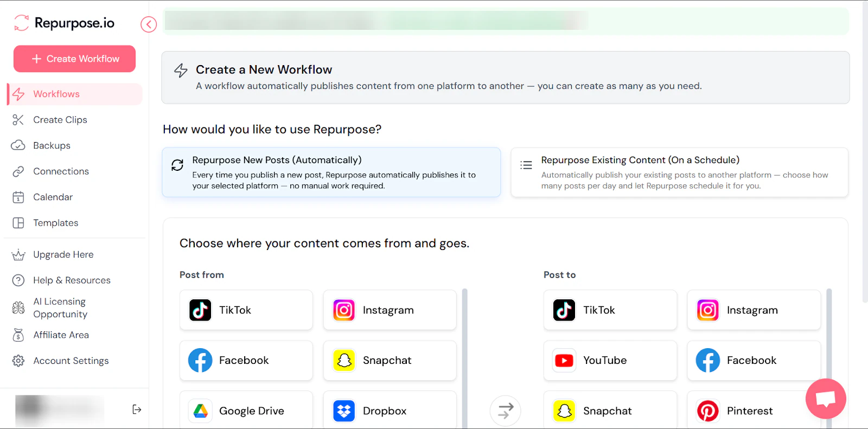The height and width of the screenshot is (429, 868).
Task: Click the main page vertical scrollbar
Action: click(865, 152)
